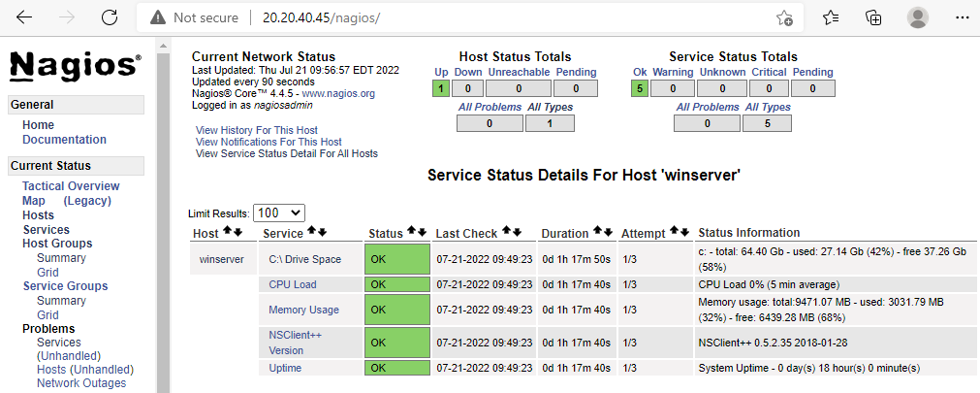
Task: Sort Host column ascending arrow
Action: 227,232
